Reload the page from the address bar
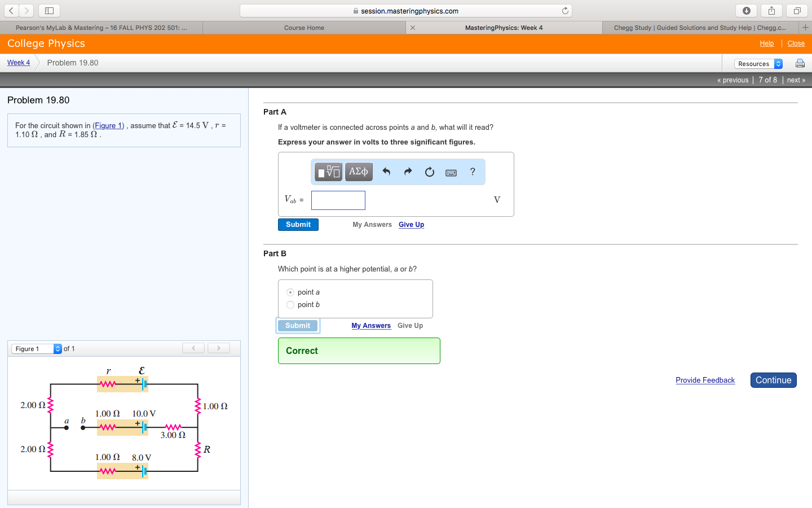 pos(565,11)
